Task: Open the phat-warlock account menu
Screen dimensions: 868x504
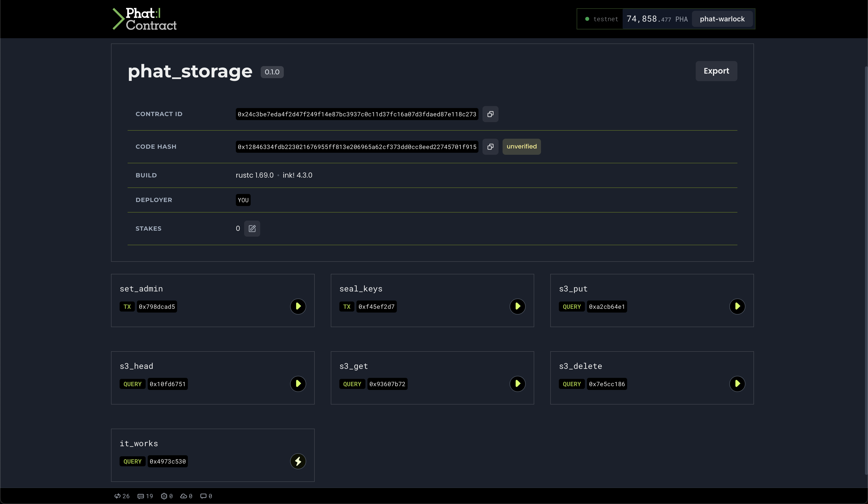Action: (x=722, y=19)
